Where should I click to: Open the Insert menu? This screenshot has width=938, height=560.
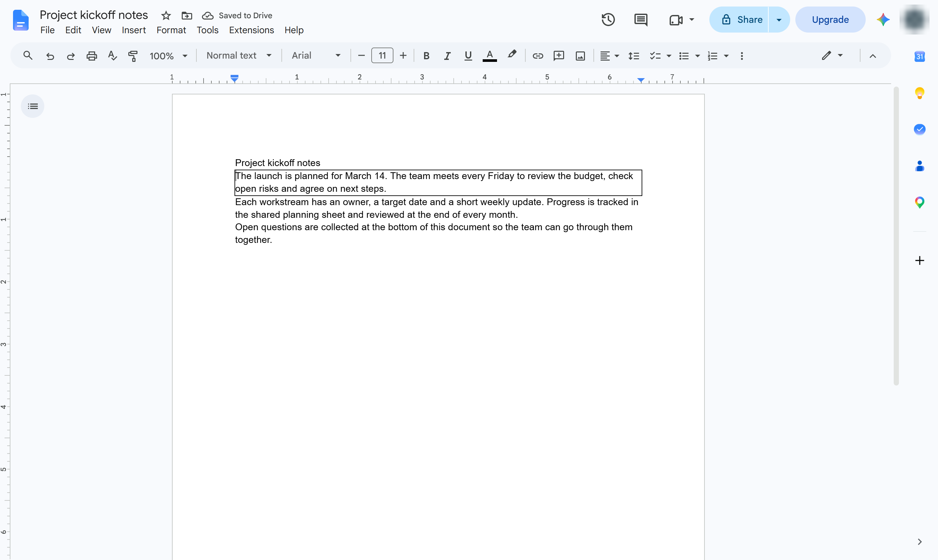point(134,30)
